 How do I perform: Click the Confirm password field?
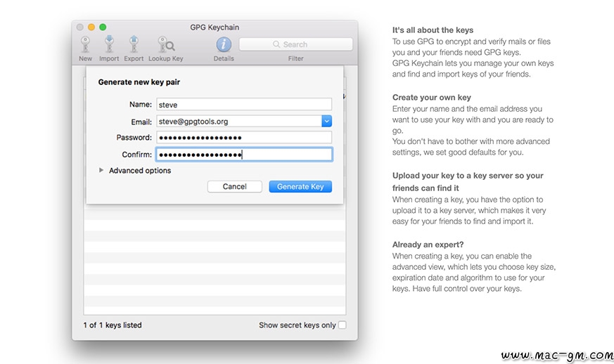(244, 154)
